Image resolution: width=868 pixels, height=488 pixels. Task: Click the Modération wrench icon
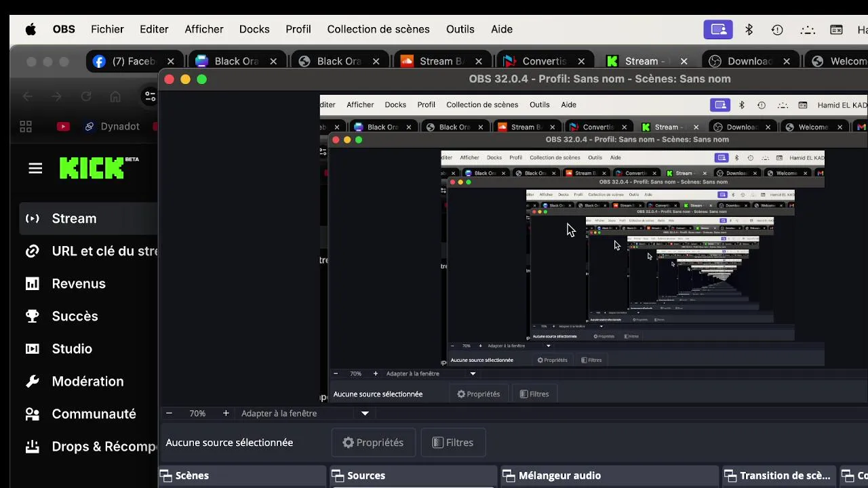coord(32,381)
